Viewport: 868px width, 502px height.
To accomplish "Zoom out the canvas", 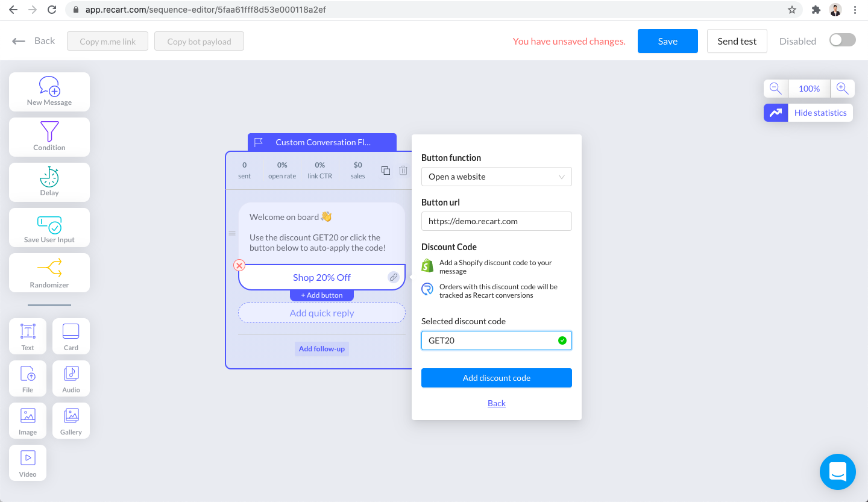I will 776,89.
